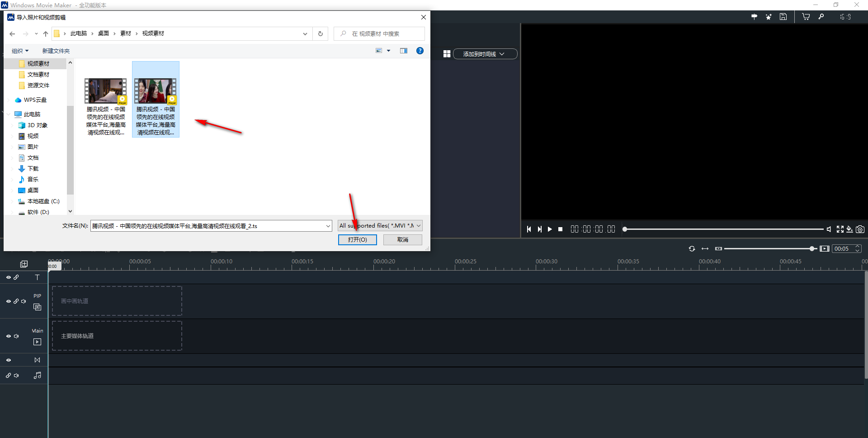Enter fullscreen preview mode

coord(840,229)
